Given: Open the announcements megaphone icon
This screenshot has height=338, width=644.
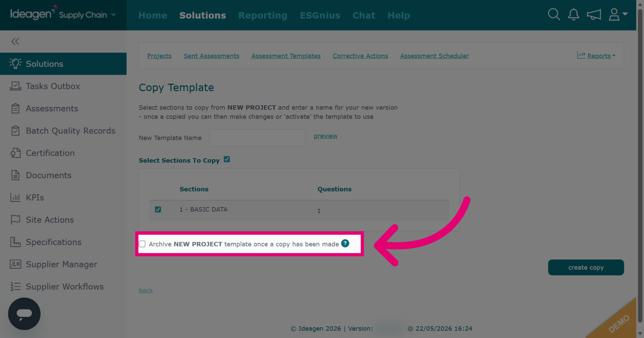Looking at the screenshot, I should coord(594,14).
